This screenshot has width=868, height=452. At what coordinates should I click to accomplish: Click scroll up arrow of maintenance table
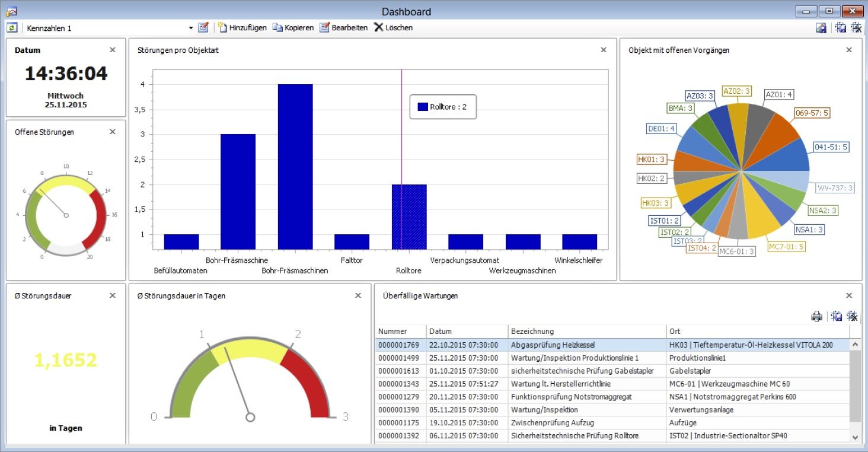tap(855, 344)
